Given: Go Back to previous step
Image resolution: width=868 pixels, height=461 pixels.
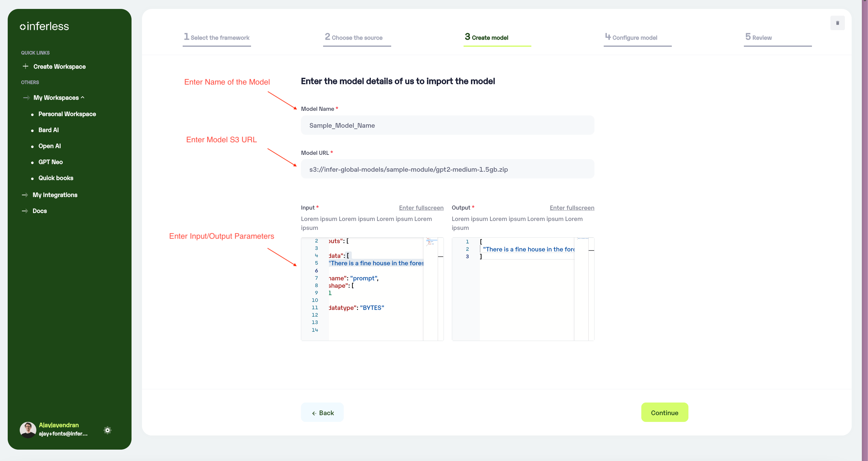Looking at the screenshot, I should click(322, 412).
